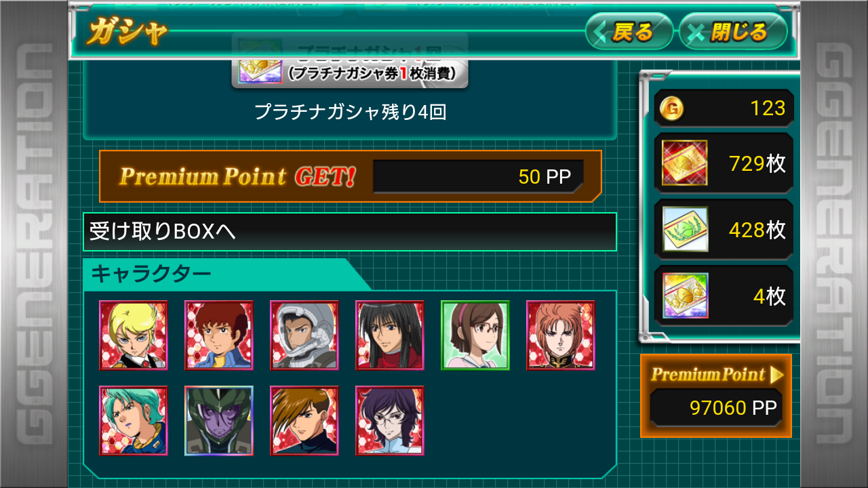Choose the long black-haired character portrait
Screen dimensions: 868x488
(389, 335)
